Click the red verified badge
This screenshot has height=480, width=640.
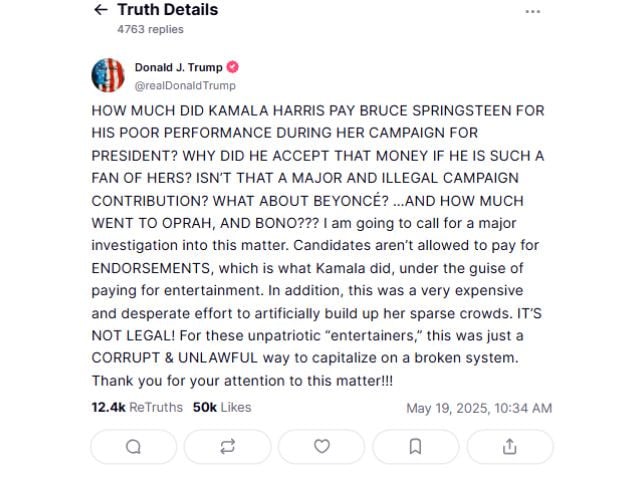tap(233, 67)
